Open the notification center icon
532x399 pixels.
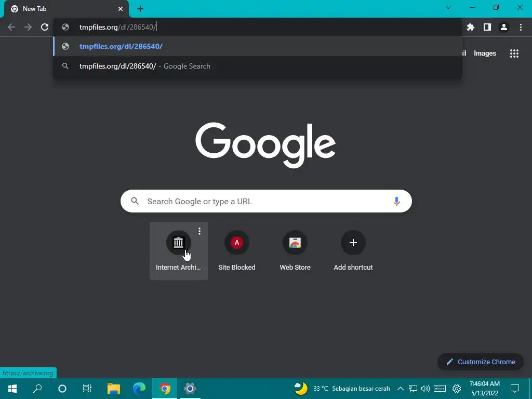515,389
